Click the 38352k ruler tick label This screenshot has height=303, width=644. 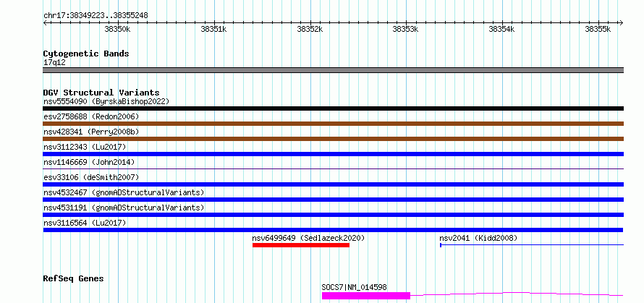pyautogui.click(x=310, y=29)
